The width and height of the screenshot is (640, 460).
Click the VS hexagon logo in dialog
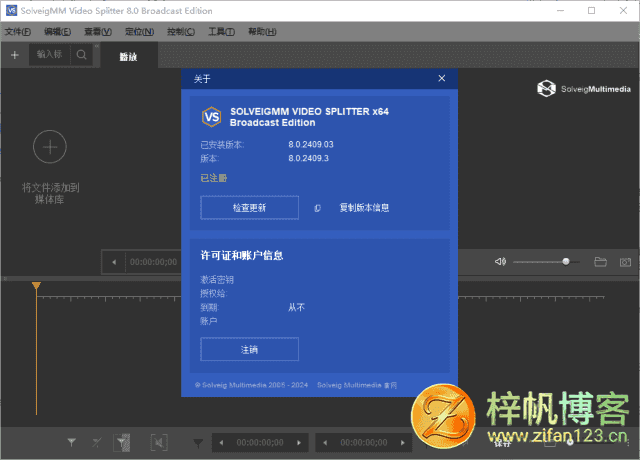(211, 117)
